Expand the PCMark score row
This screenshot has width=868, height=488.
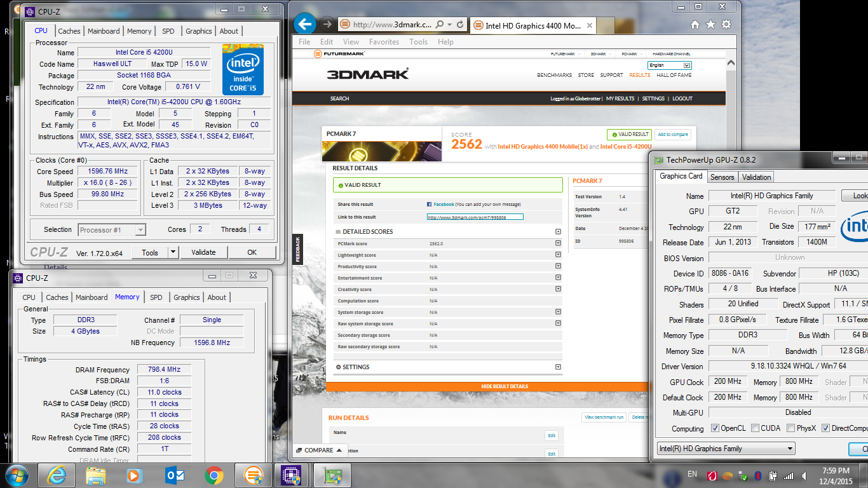[558, 243]
